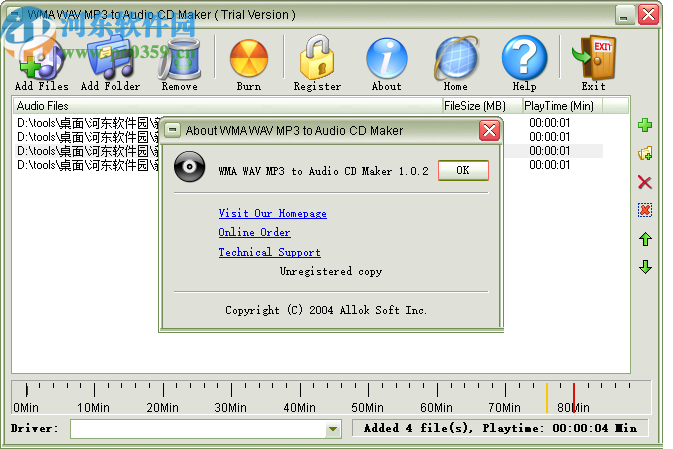Click the Exit door icon
The image size is (673, 449).
594,58
